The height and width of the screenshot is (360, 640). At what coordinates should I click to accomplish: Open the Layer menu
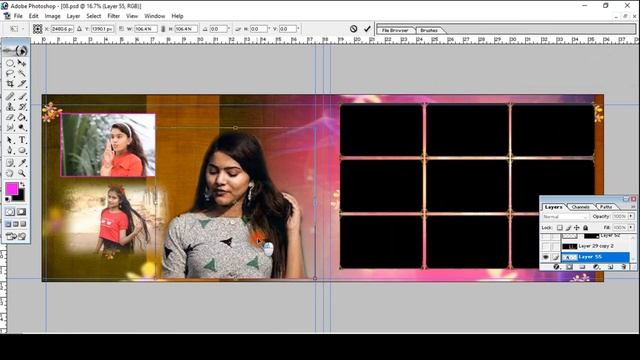click(x=73, y=16)
